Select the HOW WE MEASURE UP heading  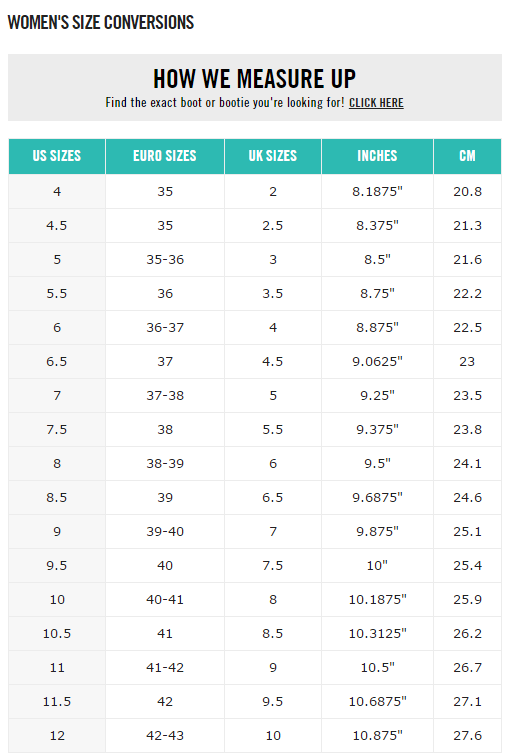[x=254, y=79]
